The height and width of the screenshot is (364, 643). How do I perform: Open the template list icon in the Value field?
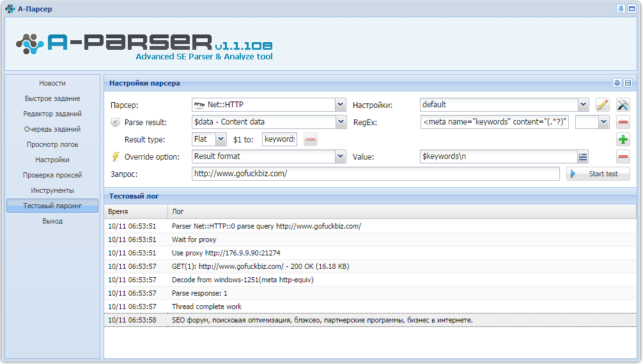pyautogui.click(x=583, y=156)
